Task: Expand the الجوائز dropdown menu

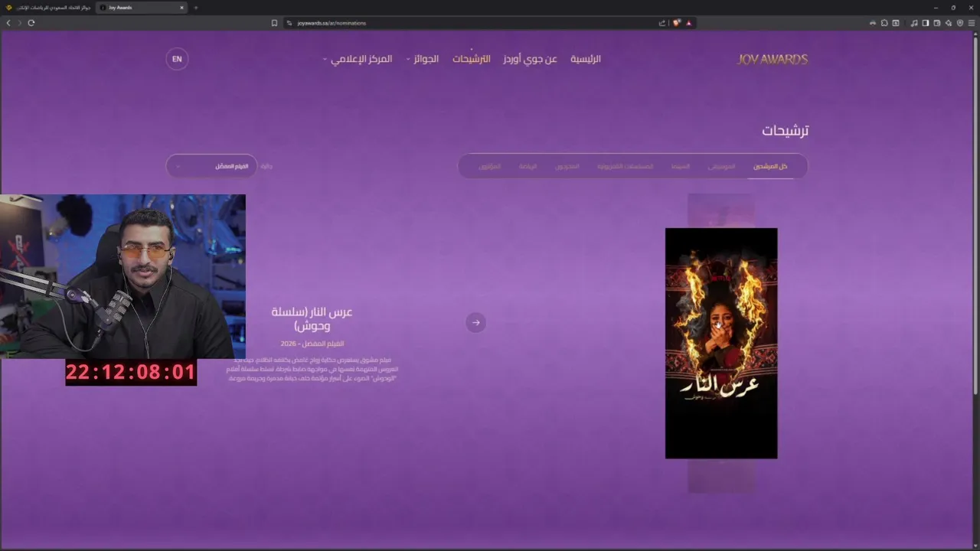Action: (x=423, y=59)
